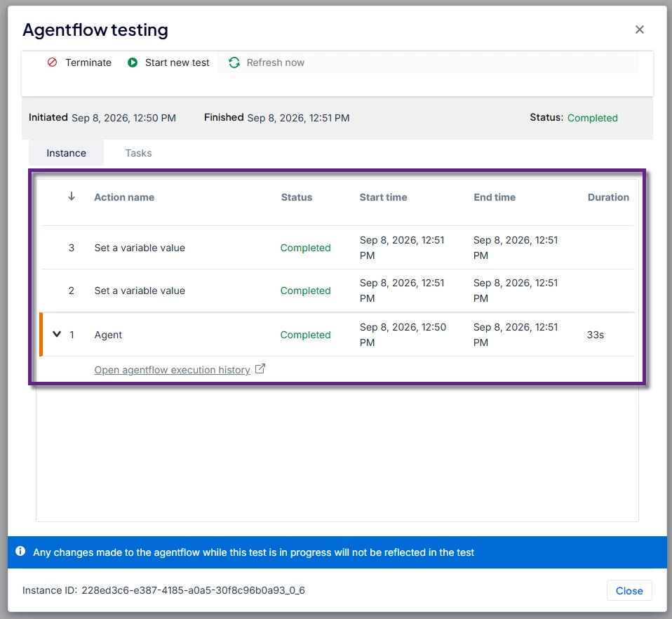This screenshot has height=619, width=672.
Task: Select row 3 Set a variable value
Action: coord(337,248)
